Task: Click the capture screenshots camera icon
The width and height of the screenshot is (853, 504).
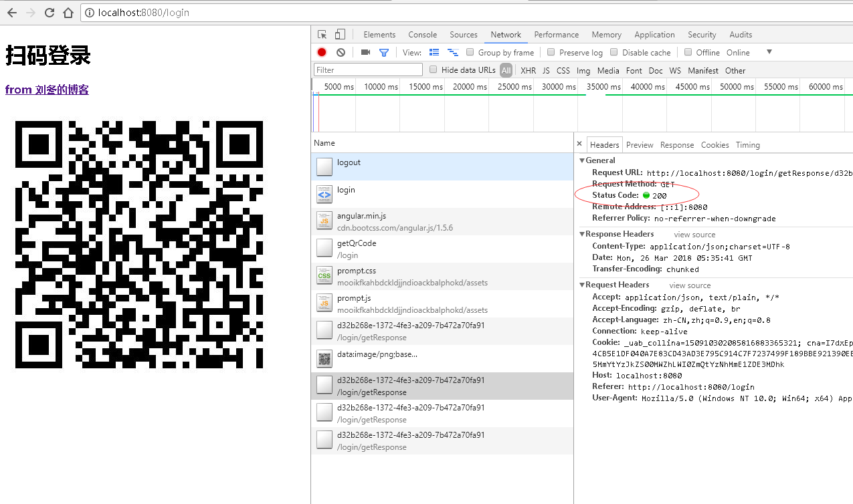Action: coord(365,52)
